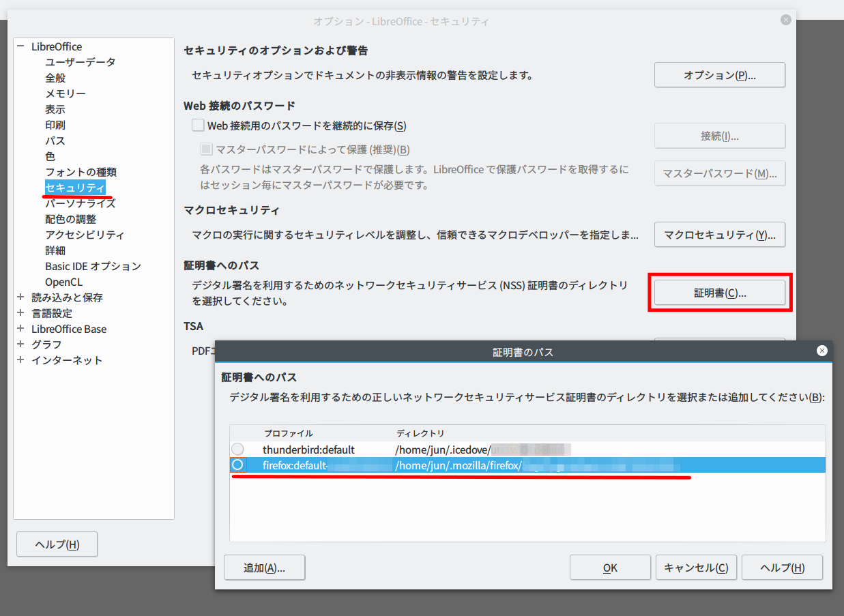Click the マスターパスワード(M)... button
Image resolution: width=844 pixels, height=616 pixels.
coord(720,173)
